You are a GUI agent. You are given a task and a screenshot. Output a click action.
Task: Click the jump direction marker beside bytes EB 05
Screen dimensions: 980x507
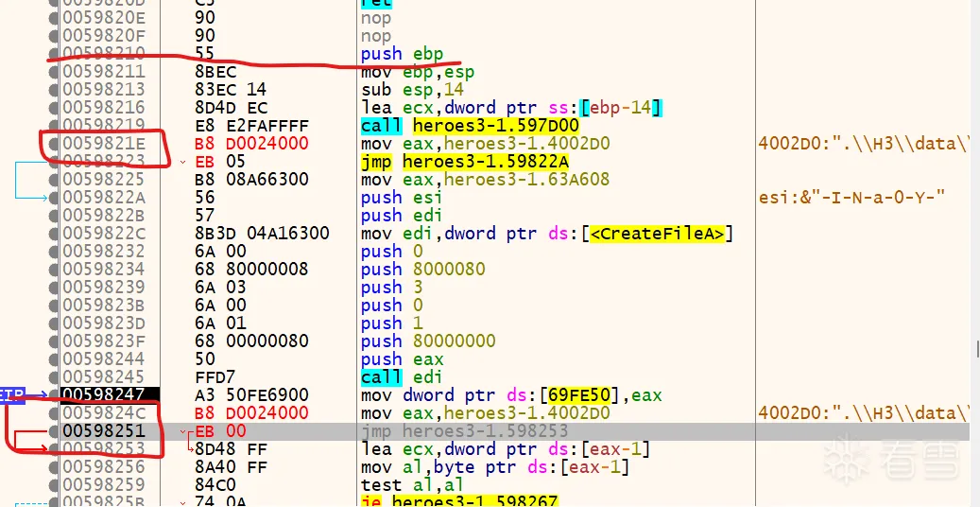182,162
